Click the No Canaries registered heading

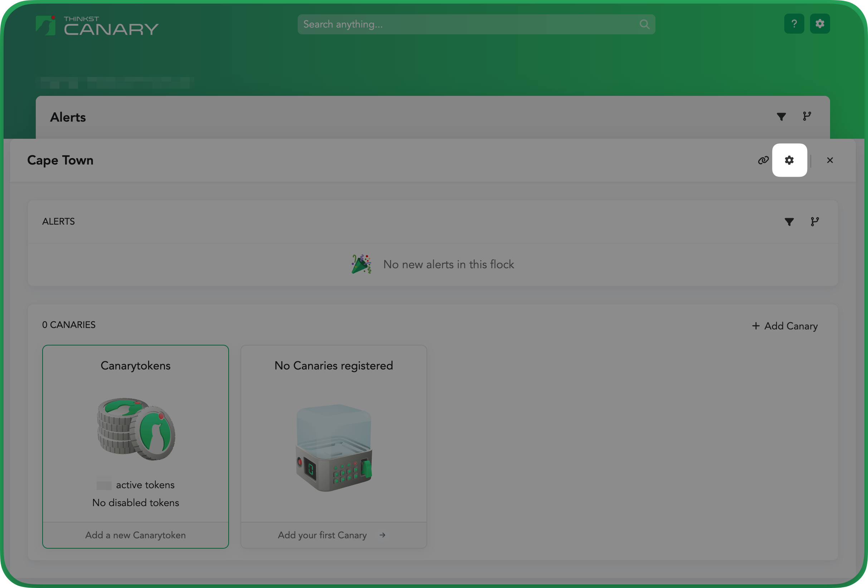[333, 366]
